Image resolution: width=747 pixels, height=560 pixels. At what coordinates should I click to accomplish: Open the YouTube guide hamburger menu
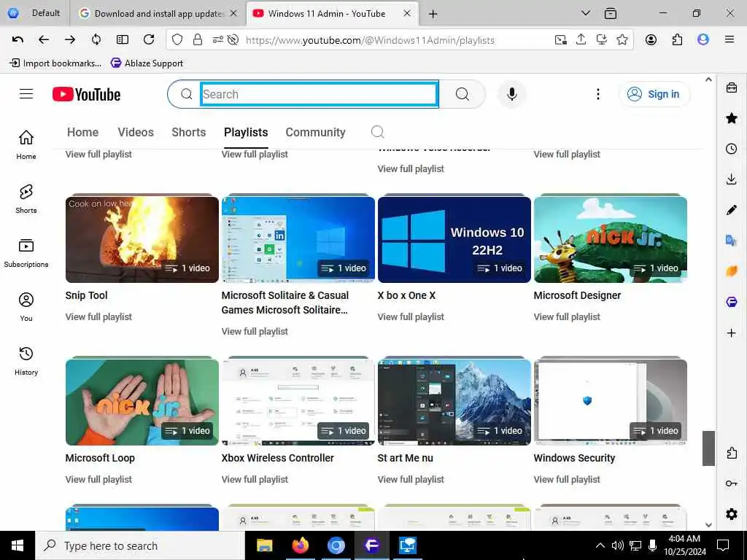pyautogui.click(x=26, y=94)
